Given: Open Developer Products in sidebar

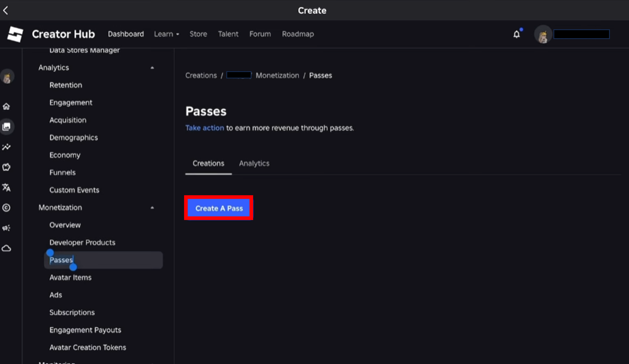Looking at the screenshot, I should click(x=82, y=243).
